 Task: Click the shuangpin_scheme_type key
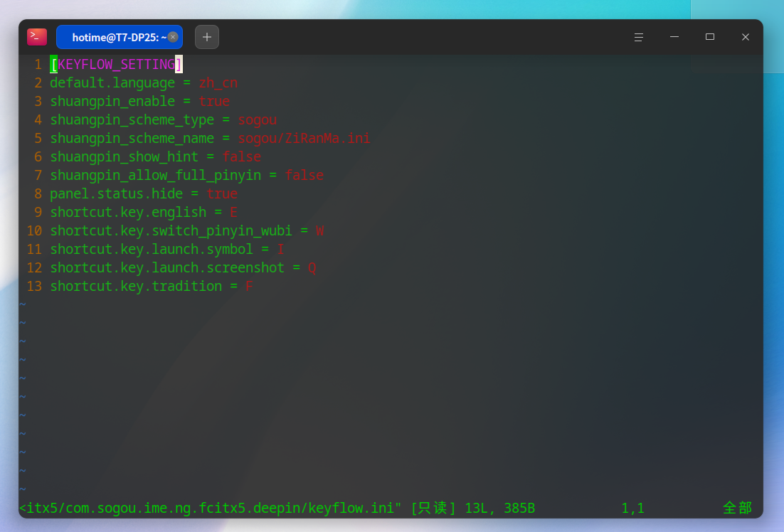tap(132, 120)
